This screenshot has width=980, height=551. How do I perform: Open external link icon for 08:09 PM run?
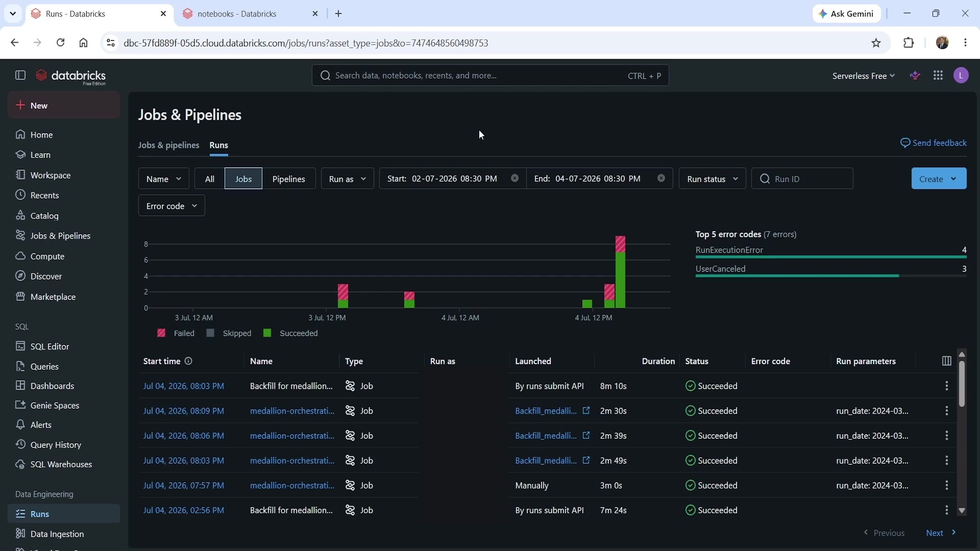click(x=586, y=410)
